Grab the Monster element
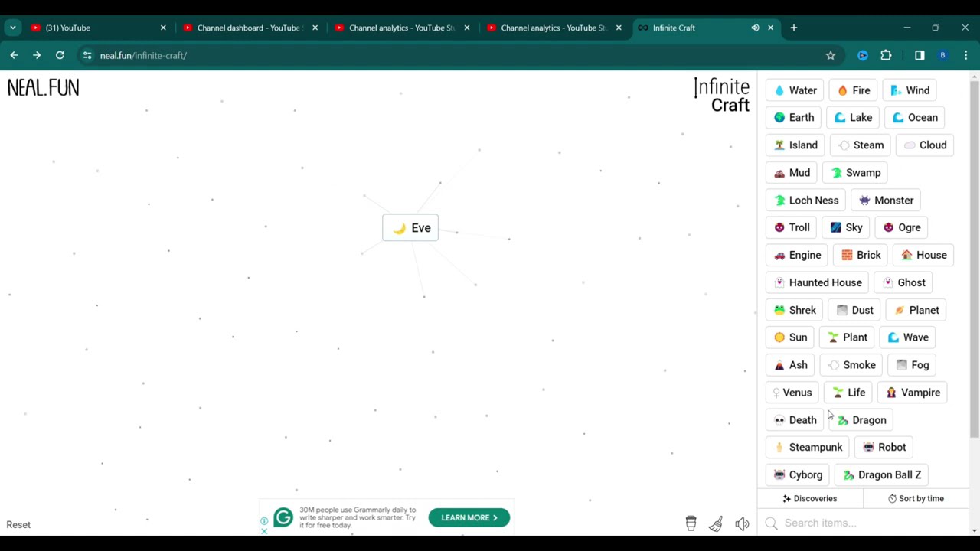Viewport: 980px width, 551px height. tap(886, 201)
